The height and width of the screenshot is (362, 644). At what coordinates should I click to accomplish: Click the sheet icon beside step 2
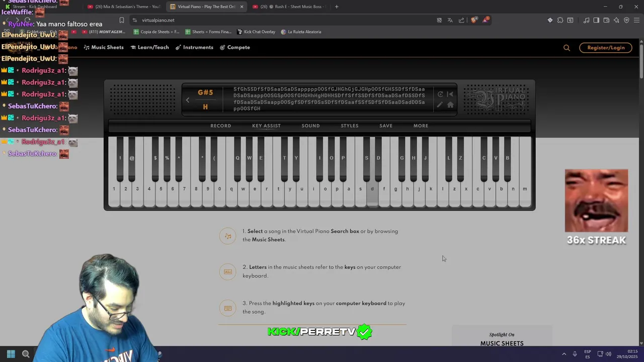tap(228, 272)
